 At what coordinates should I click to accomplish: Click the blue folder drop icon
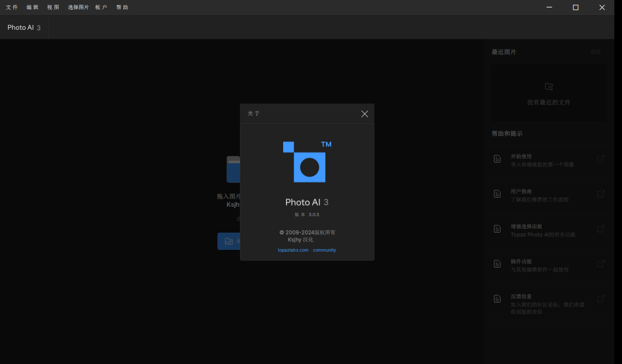[x=233, y=169]
